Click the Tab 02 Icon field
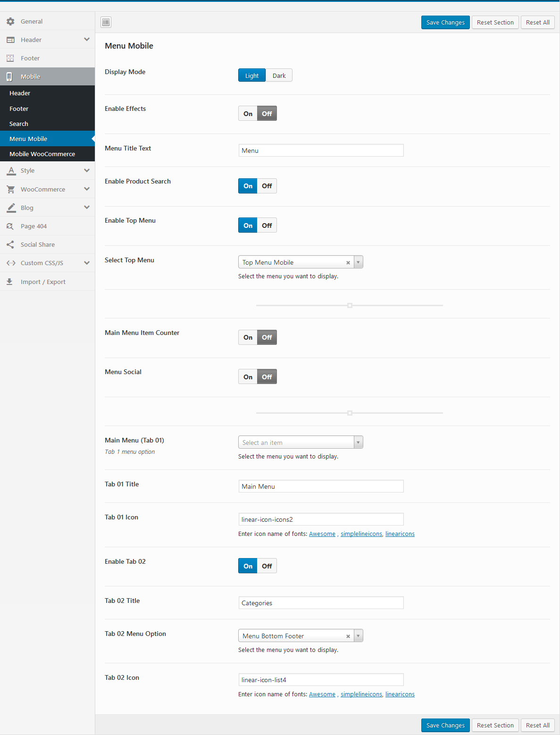Image resolution: width=560 pixels, height=735 pixels. coord(321,680)
